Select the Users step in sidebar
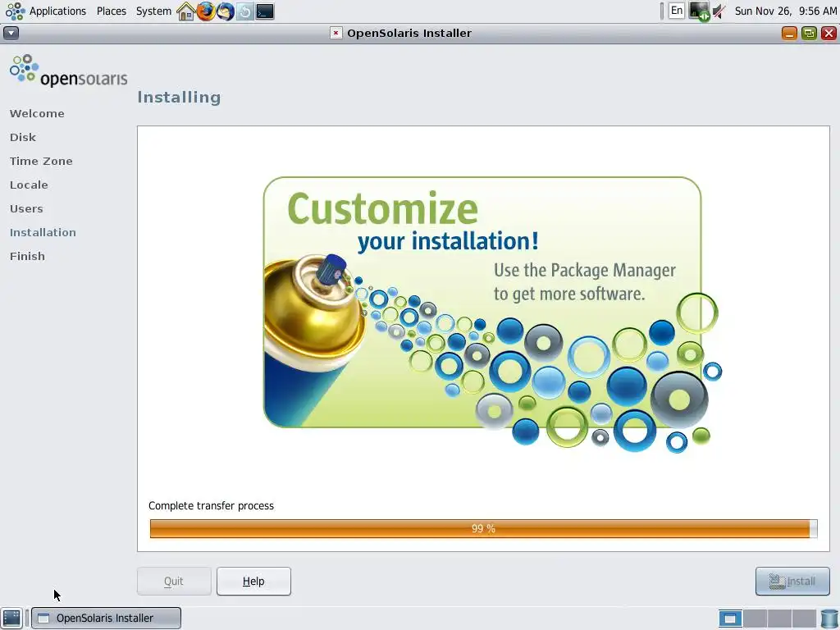This screenshot has width=840, height=630. pos(27,209)
